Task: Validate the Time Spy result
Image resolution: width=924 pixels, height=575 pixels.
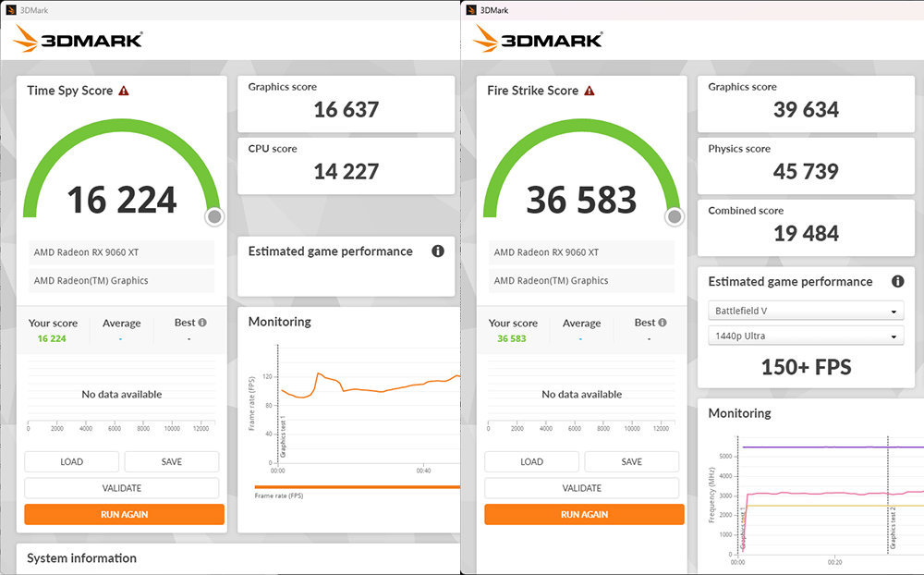Action: pos(122,488)
